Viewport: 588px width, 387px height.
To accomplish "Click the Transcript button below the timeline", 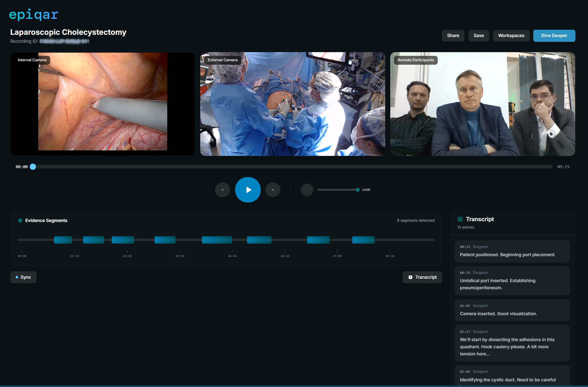I will [x=422, y=277].
